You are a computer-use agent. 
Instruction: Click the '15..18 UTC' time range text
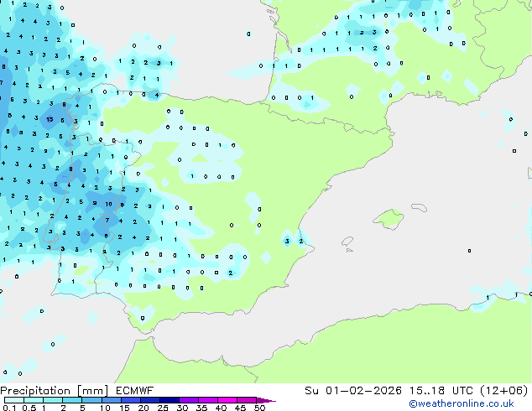click(x=441, y=391)
